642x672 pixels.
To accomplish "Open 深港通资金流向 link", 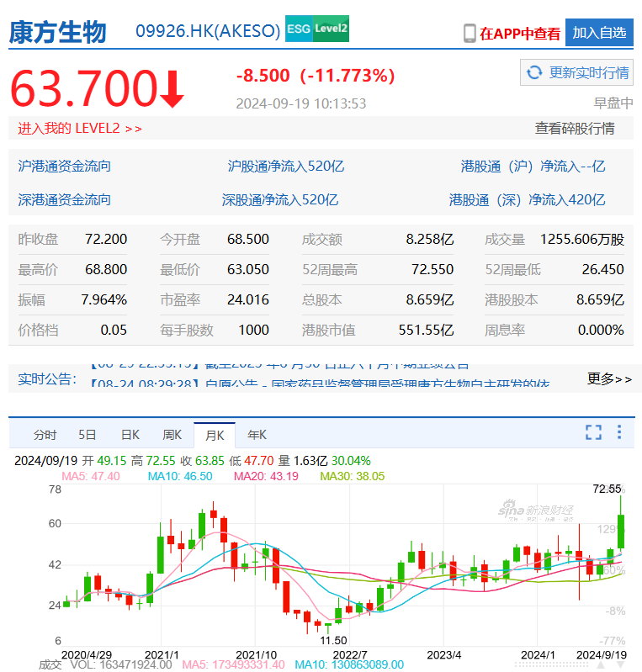I will pyautogui.click(x=64, y=199).
